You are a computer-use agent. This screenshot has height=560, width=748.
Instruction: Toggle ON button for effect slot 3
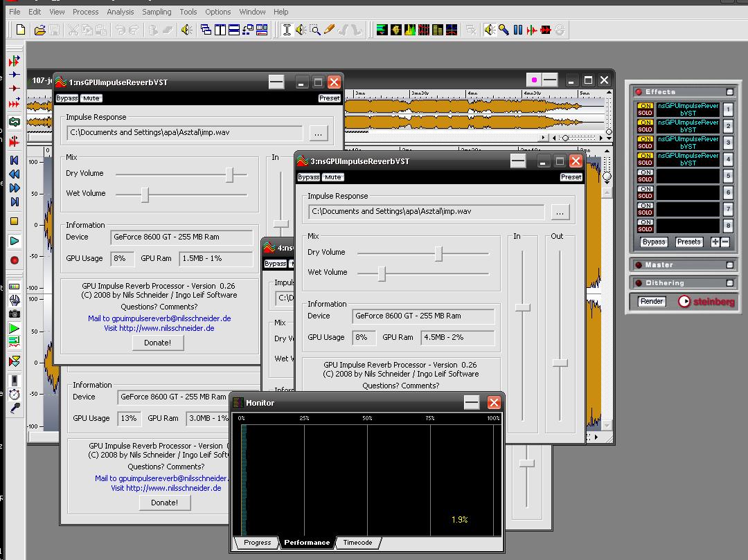click(645, 139)
